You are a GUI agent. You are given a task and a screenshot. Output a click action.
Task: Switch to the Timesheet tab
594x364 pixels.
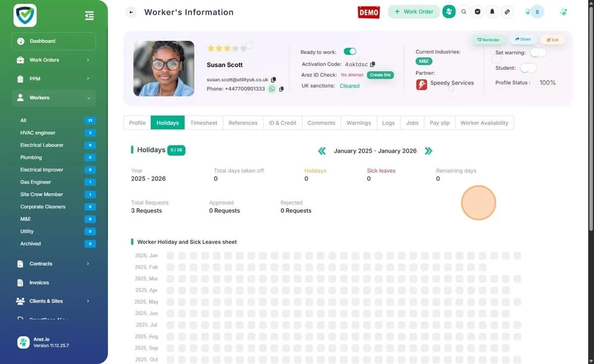203,123
